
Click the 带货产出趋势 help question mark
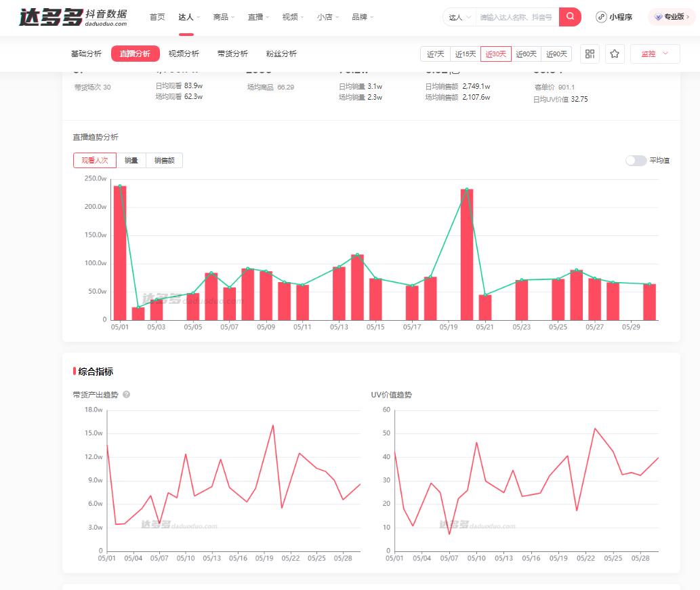(x=126, y=394)
